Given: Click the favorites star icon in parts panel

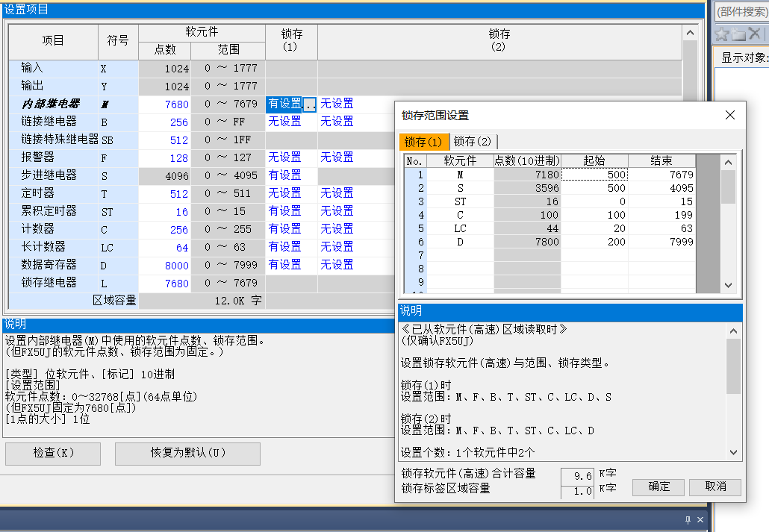Looking at the screenshot, I should (721, 34).
